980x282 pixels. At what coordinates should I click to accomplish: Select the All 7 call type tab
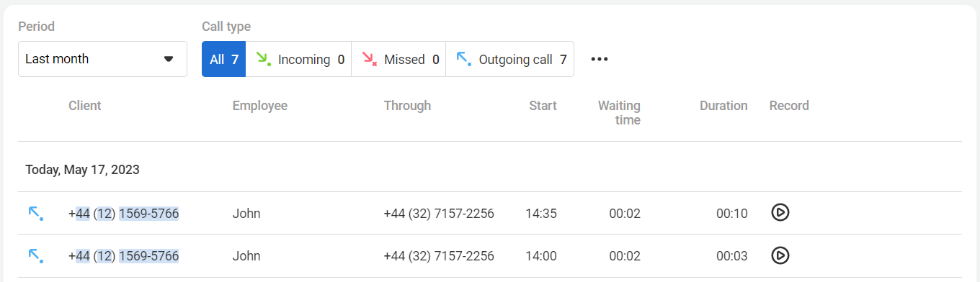click(x=224, y=59)
